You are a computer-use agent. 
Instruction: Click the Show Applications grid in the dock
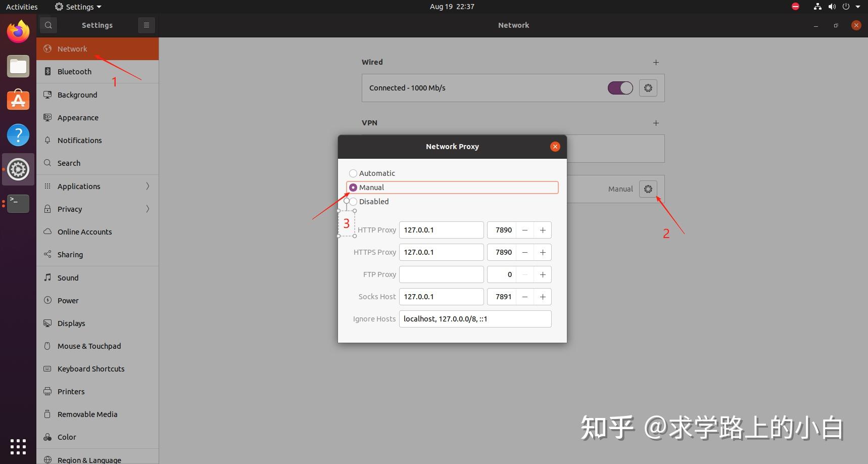coord(18,447)
